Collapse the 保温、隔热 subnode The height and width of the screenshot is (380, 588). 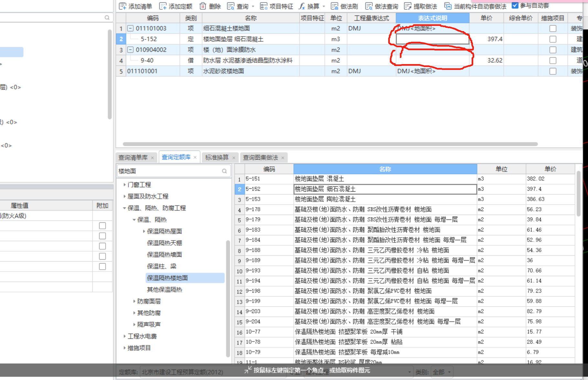[134, 220]
